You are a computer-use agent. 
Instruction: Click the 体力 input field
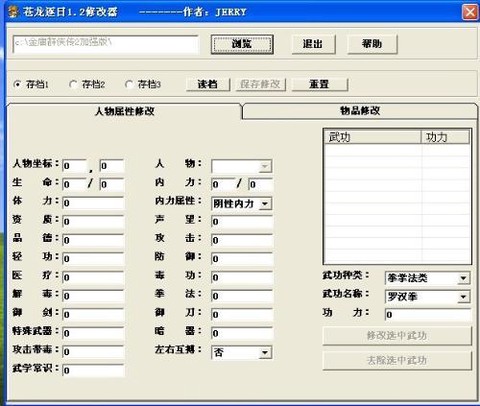click(93, 203)
